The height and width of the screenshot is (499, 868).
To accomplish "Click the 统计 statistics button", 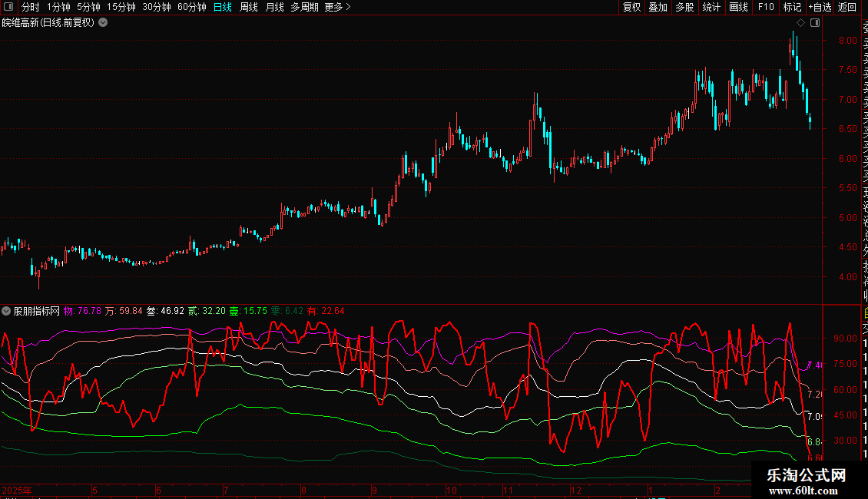I will (711, 7).
